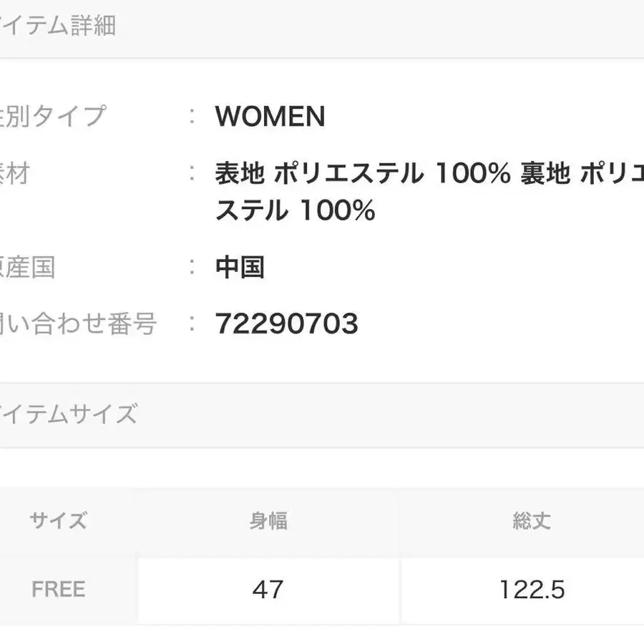Click the 身幅 column header

click(x=268, y=521)
